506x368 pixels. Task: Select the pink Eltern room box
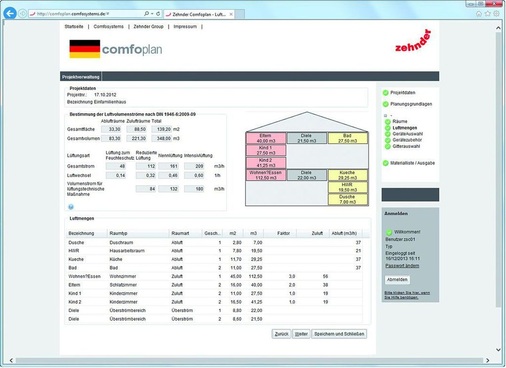[x=266, y=138]
